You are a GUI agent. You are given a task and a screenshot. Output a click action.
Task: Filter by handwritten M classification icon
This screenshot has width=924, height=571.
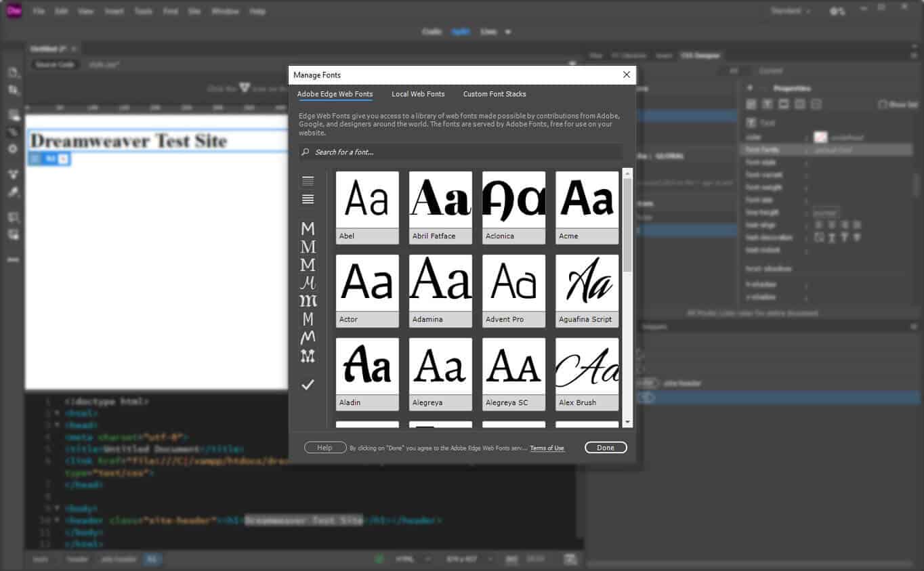pos(308,337)
